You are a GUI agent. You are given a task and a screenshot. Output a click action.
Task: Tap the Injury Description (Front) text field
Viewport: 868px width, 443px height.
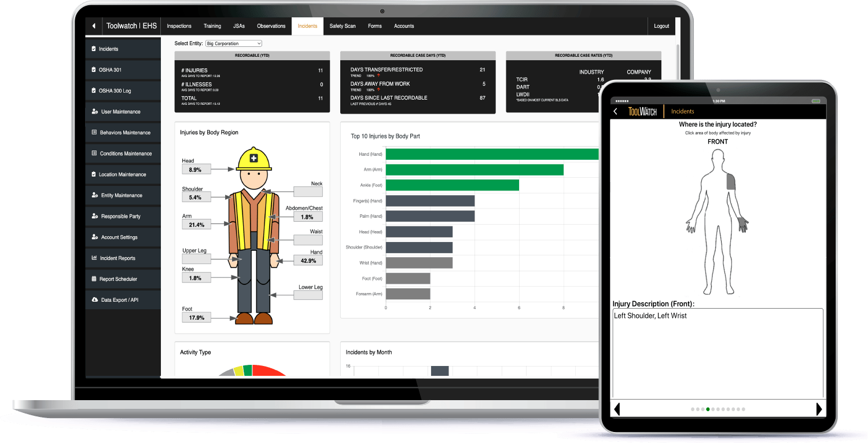point(718,353)
